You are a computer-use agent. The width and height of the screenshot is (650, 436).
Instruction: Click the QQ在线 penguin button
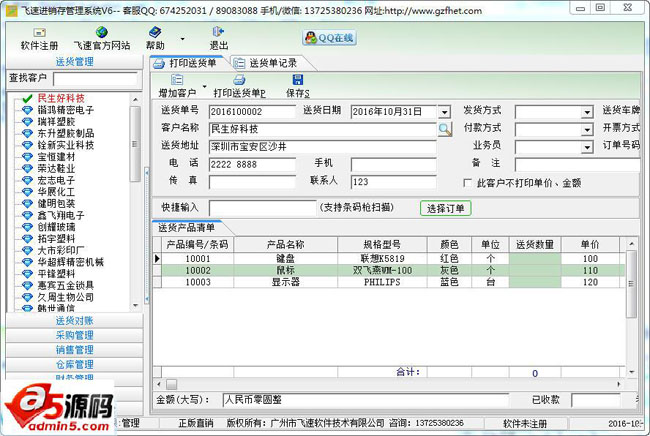(329, 38)
